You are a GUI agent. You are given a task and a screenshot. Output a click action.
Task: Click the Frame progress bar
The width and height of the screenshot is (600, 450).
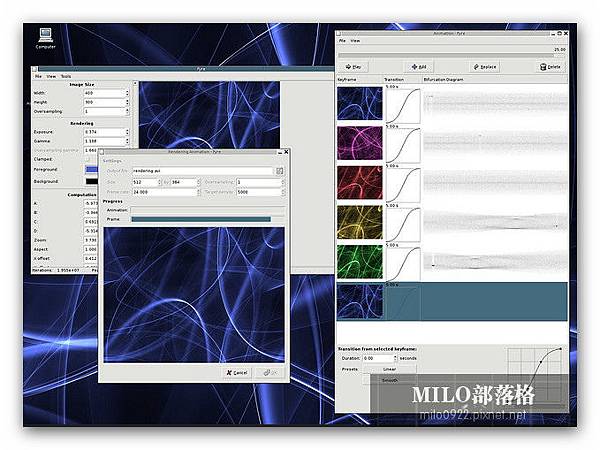coord(208,219)
